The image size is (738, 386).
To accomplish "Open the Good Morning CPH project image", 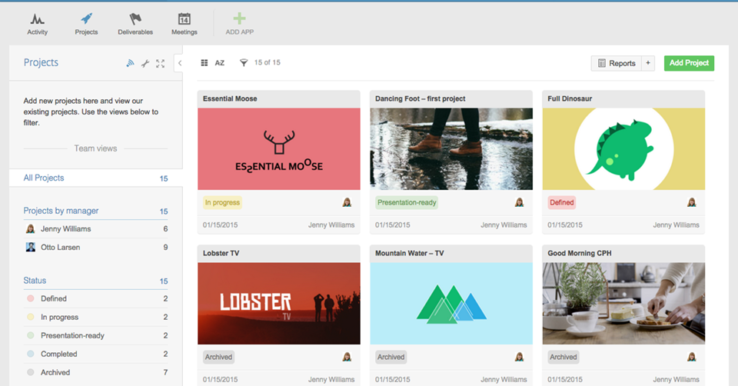I will point(624,303).
